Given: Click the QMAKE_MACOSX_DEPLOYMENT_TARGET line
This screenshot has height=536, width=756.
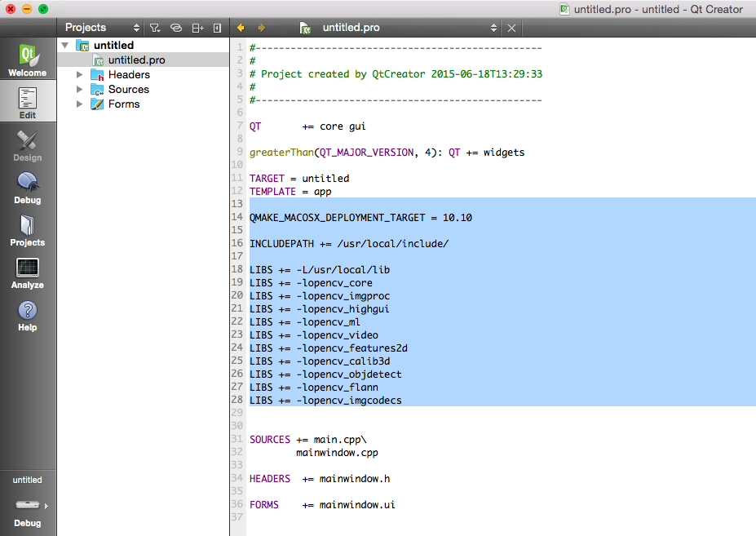Looking at the screenshot, I should tap(360, 218).
